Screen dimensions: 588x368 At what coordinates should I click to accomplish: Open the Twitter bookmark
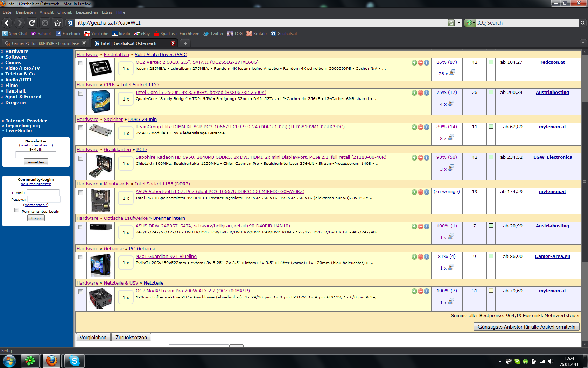click(x=213, y=34)
